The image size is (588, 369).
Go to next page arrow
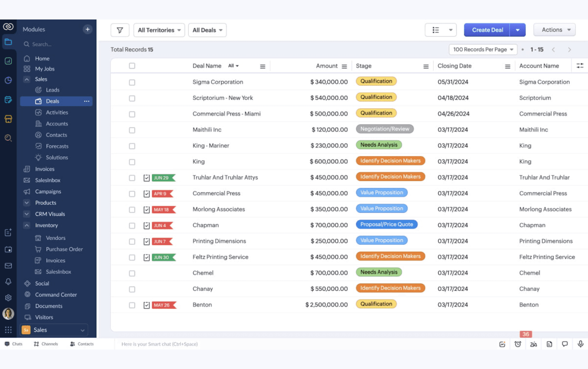click(x=569, y=50)
